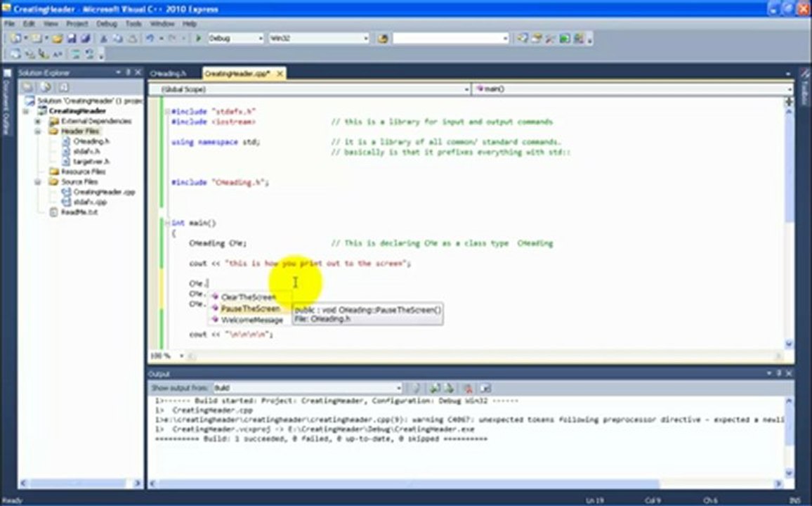Click the Comment Selection icon
The image size is (812, 506).
pyautogui.click(x=76, y=54)
